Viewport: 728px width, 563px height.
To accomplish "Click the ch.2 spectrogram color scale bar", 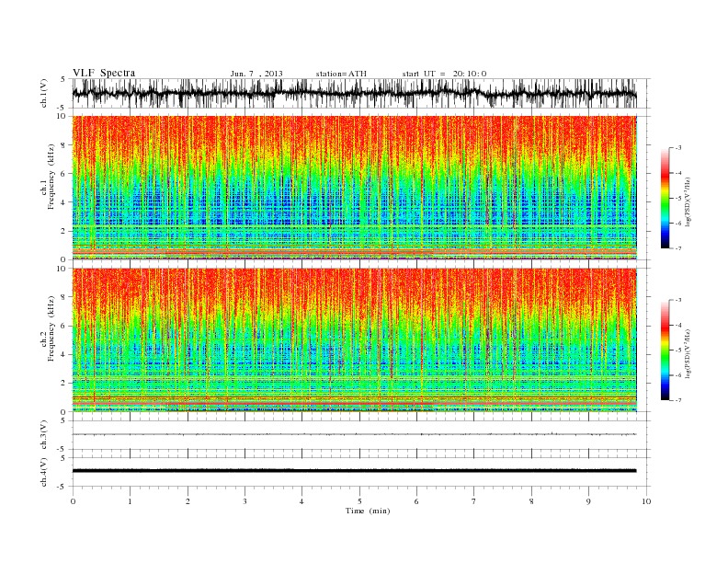I will click(x=665, y=350).
